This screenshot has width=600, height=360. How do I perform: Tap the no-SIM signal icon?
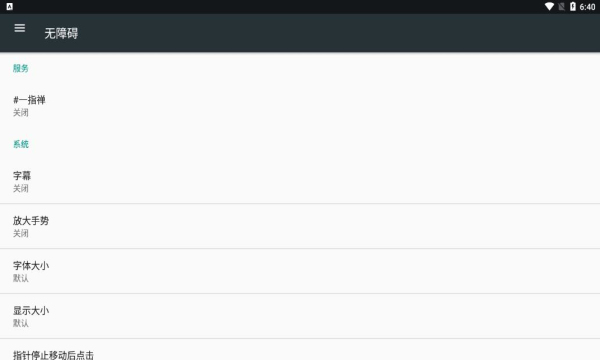pos(561,7)
